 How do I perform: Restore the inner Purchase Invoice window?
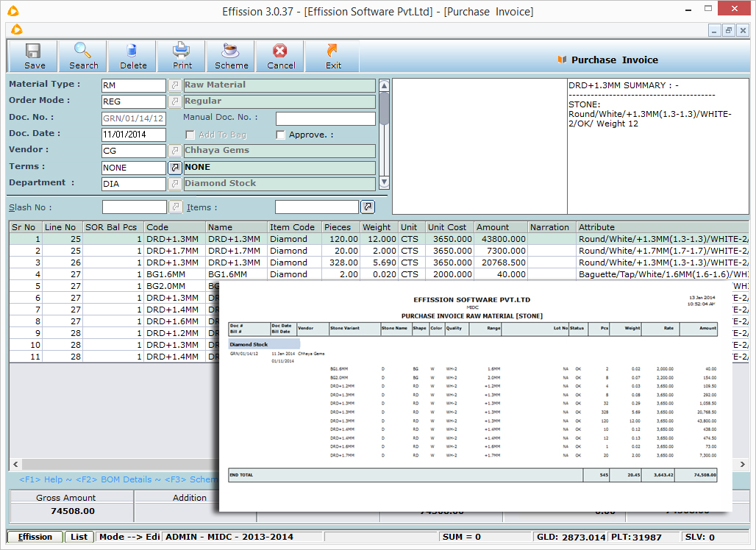coord(729,30)
